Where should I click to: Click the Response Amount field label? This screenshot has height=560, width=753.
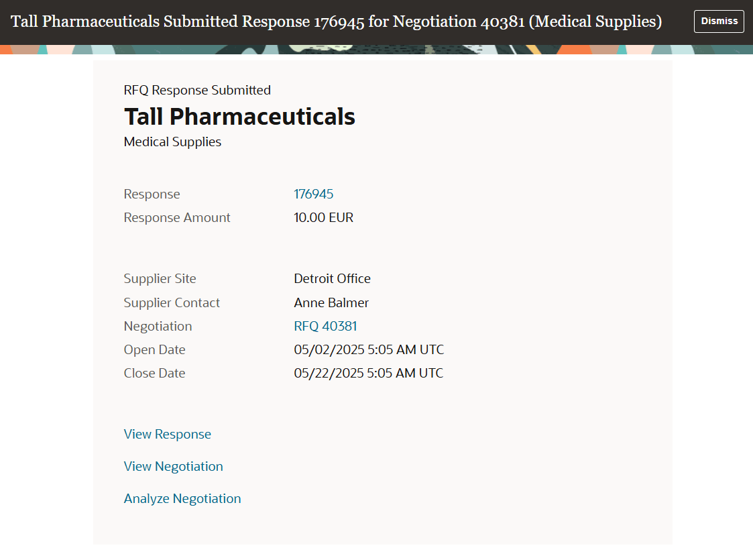pyautogui.click(x=177, y=217)
